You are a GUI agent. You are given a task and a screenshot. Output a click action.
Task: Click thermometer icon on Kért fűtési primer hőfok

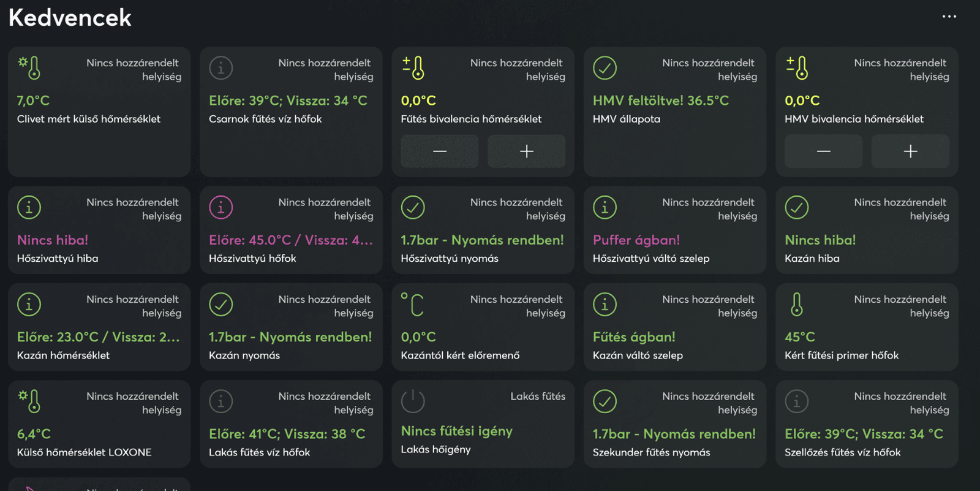pos(796,304)
